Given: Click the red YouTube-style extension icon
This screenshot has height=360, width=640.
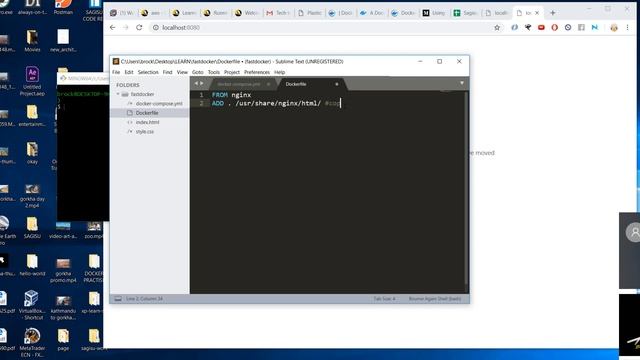Looking at the screenshot, I should pos(541,27).
